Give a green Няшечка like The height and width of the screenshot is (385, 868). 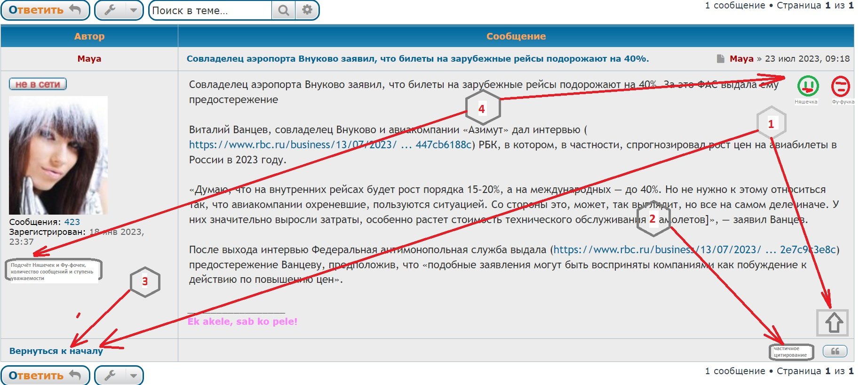(808, 86)
